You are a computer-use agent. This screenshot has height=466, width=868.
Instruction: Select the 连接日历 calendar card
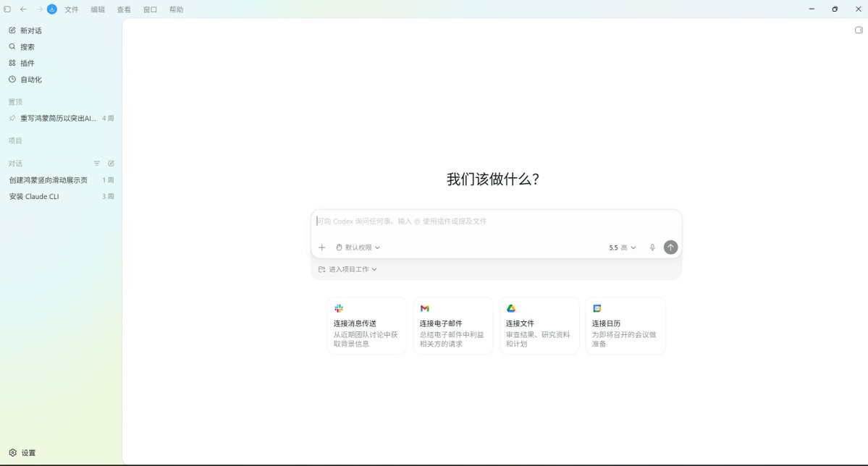(x=625, y=326)
